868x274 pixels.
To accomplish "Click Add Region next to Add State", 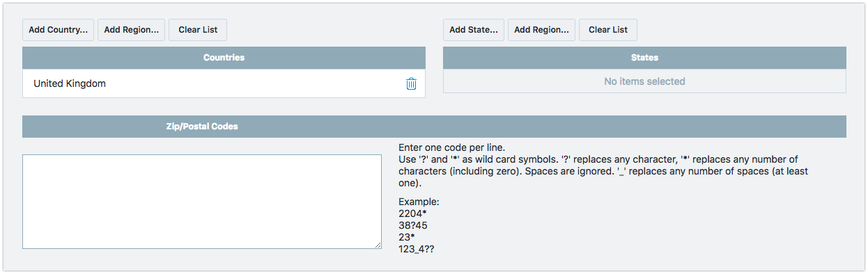I will click(542, 30).
